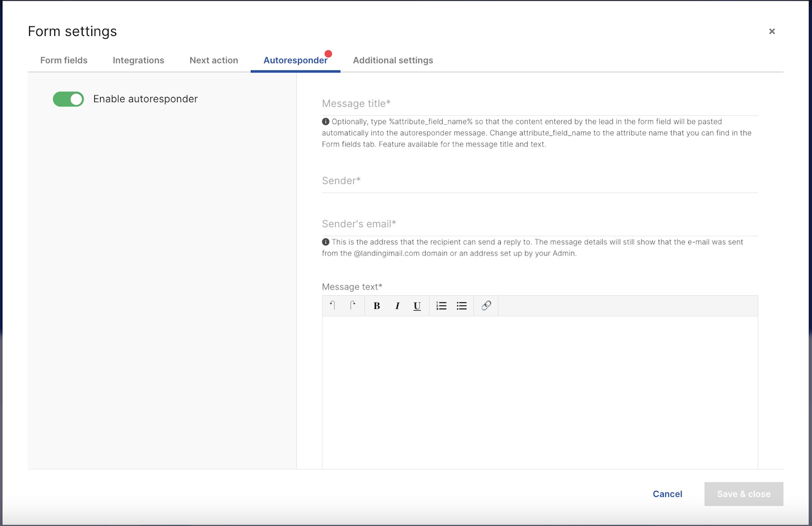Screen dimensions: 812x526
Task: Apply bold formatting in message editor
Action: click(x=377, y=306)
